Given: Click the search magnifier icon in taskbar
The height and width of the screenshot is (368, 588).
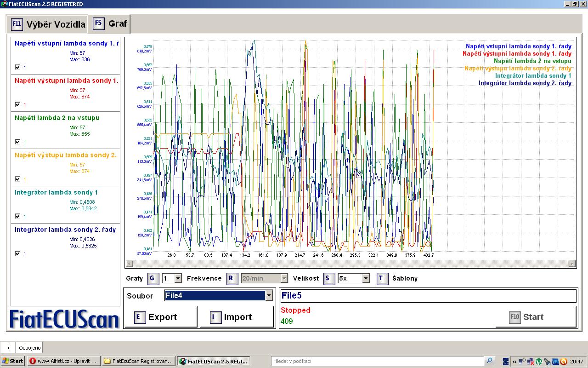Looking at the screenshot, I should click(x=490, y=361).
